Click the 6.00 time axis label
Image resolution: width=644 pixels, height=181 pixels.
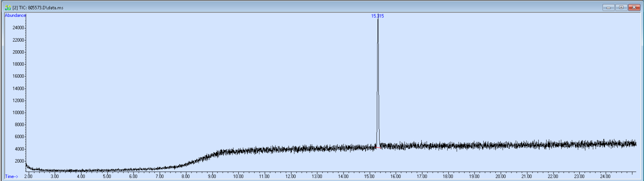(x=133, y=177)
